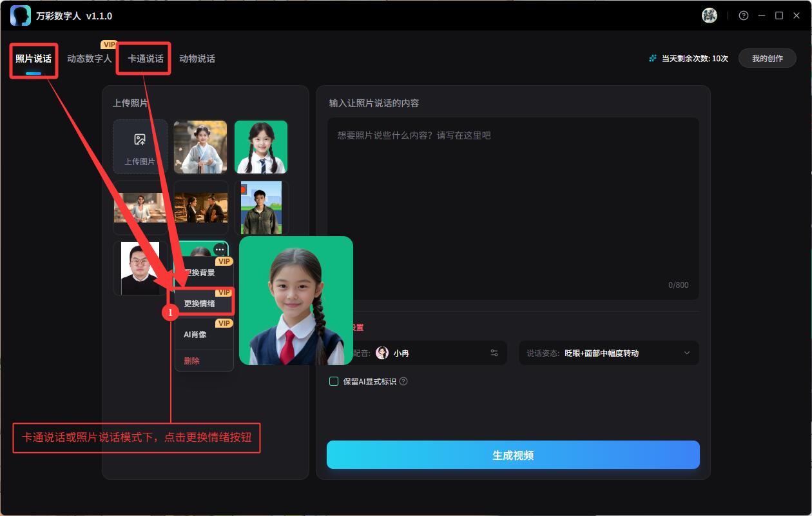This screenshot has width=812, height=516.
Task: Click the remaining daily count sparkle icon
Action: 653,58
